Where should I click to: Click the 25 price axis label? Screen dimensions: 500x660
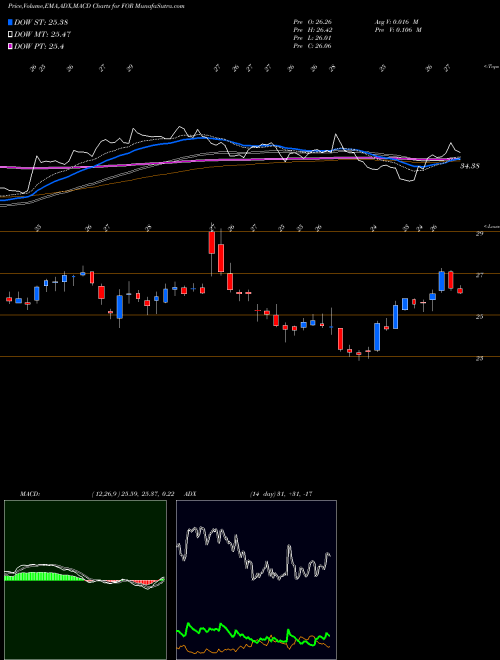pyautogui.click(x=479, y=317)
